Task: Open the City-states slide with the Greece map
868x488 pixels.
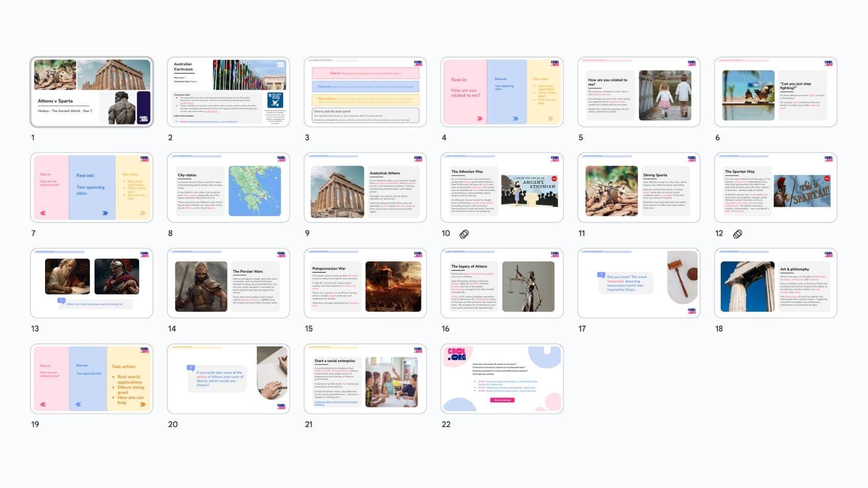Action: pyautogui.click(x=228, y=188)
